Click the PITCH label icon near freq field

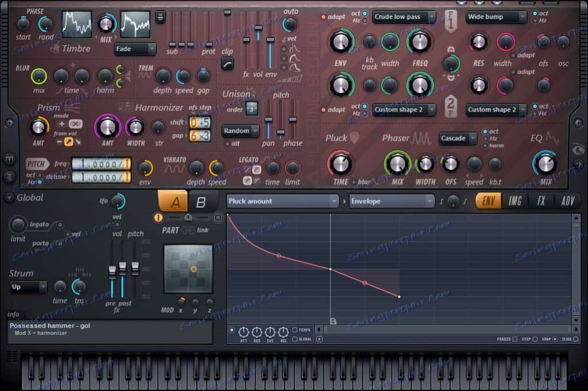[36, 164]
